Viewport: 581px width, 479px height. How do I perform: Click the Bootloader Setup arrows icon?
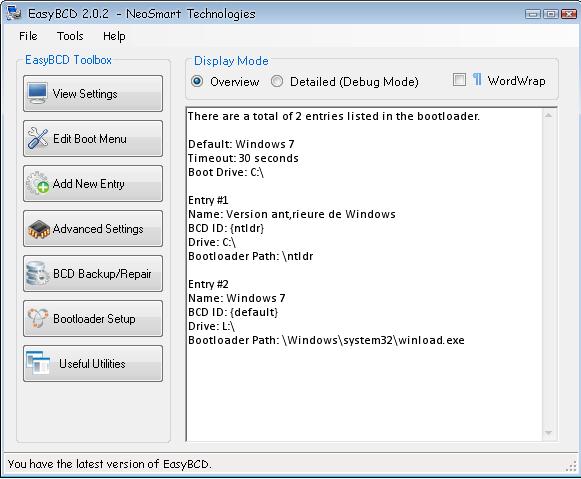[38, 318]
